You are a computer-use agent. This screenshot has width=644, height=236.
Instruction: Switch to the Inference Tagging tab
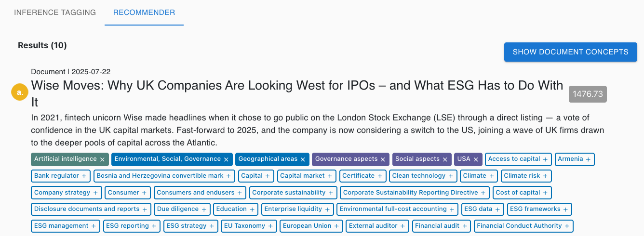tap(55, 13)
